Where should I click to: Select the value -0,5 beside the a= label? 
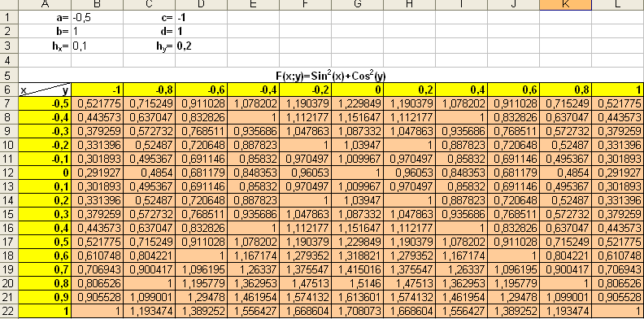[x=98, y=17]
